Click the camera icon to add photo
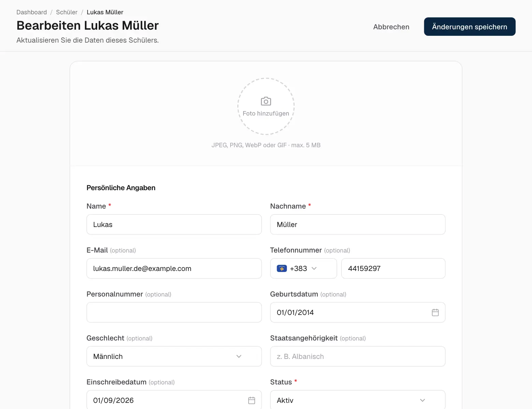The image size is (532, 409). coord(266,102)
